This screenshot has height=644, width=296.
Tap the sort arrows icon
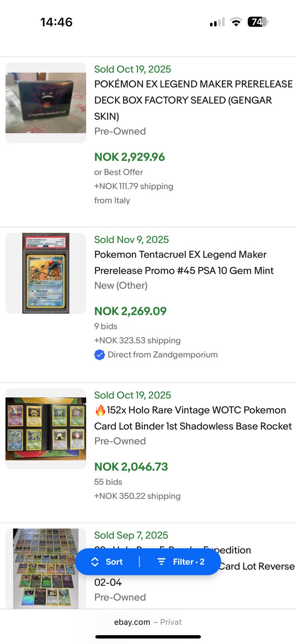[x=95, y=562]
